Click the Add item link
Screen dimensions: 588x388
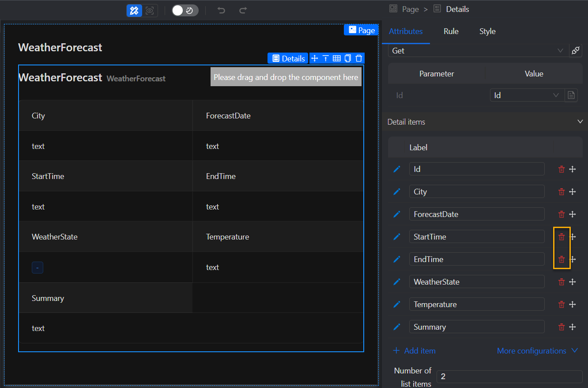click(414, 351)
